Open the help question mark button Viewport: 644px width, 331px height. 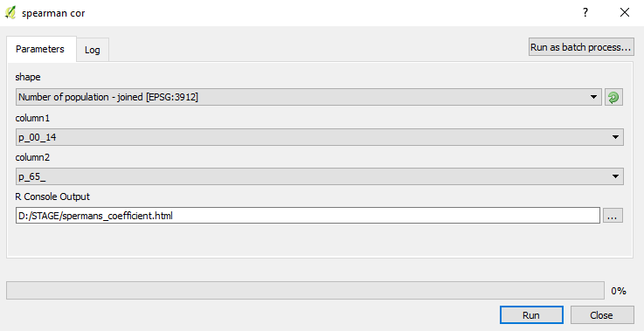point(585,13)
